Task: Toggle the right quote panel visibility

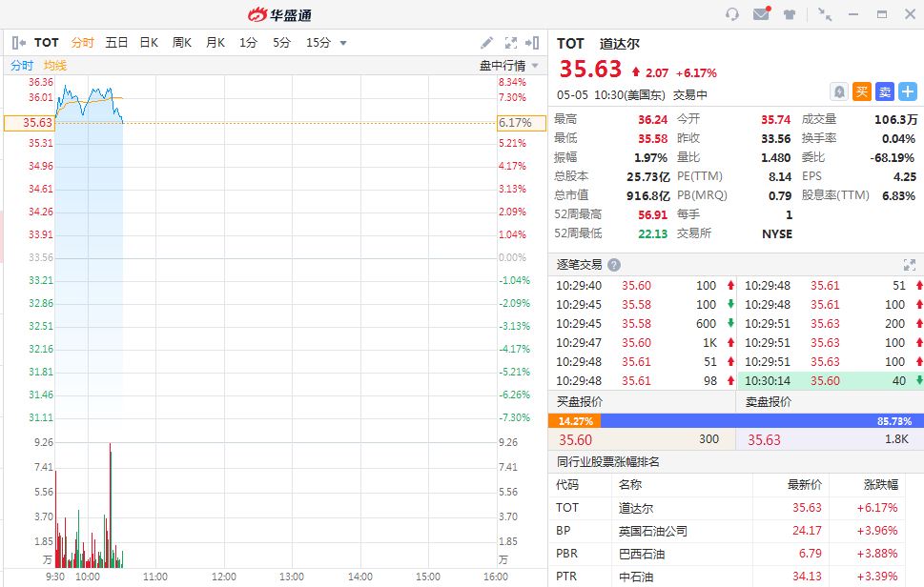Action: (534, 43)
